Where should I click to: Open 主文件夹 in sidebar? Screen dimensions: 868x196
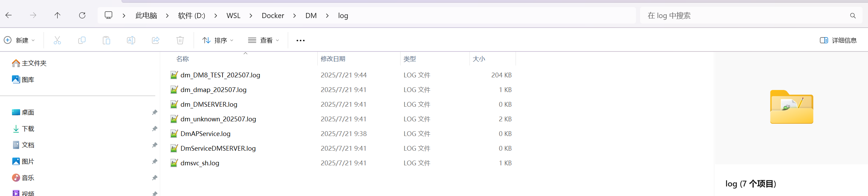pyautogui.click(x=29, y=63)
